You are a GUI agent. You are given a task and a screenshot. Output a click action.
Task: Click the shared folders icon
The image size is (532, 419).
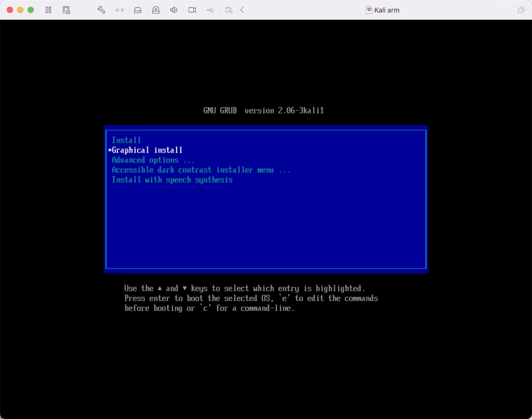pos(229,10)
